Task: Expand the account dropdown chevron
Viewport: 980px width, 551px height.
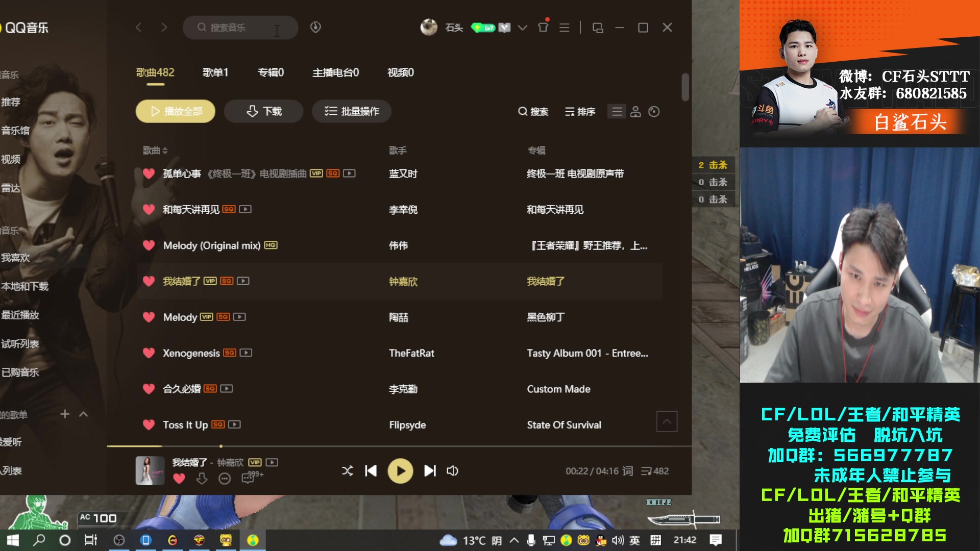Action: coord(522,28)
